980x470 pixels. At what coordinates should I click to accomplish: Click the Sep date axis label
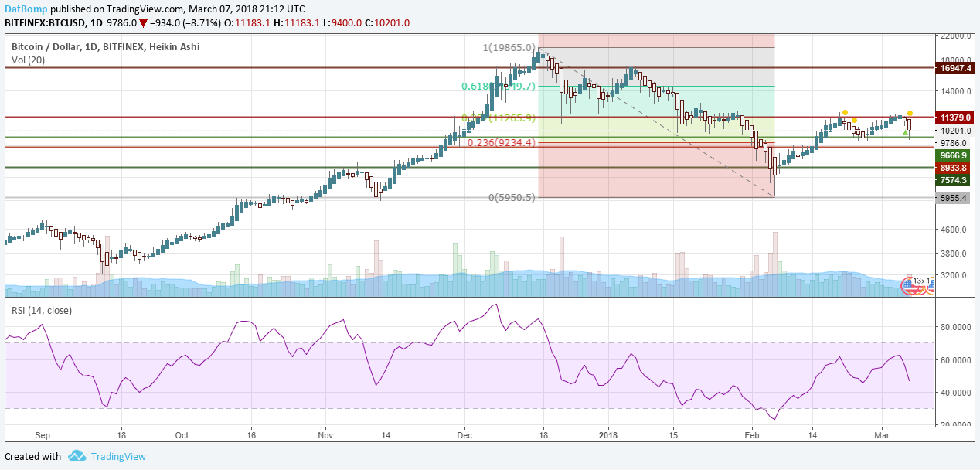[x=43, y=436]
